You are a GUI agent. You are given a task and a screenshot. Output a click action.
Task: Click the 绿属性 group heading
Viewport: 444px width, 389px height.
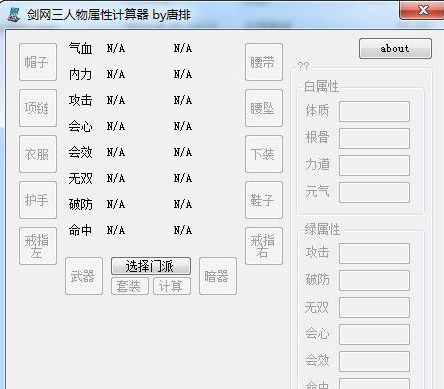pos(322,229)
